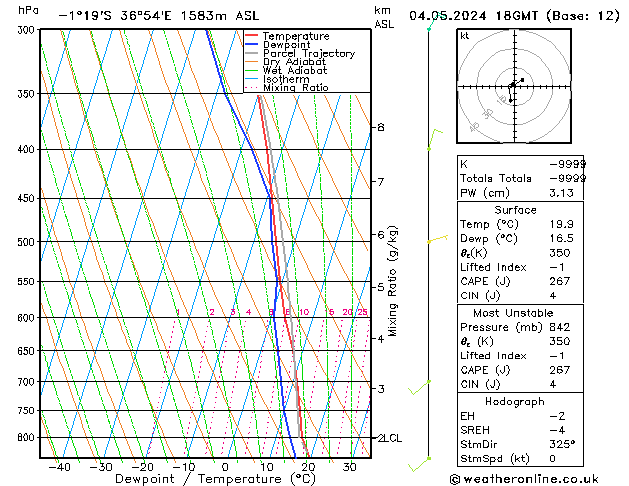Screen dimensions: 629x486
Task: Click the 700 hPa pressure label
Action: (x=28, y=382)
